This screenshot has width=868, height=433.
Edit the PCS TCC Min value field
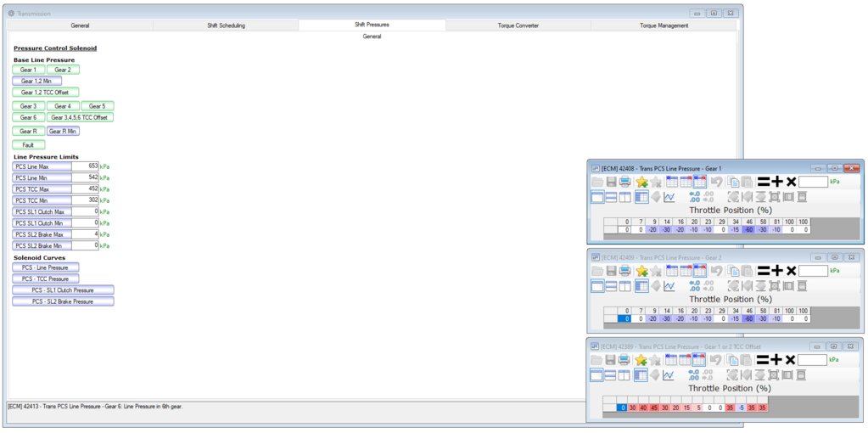click(x=85, y=200)
